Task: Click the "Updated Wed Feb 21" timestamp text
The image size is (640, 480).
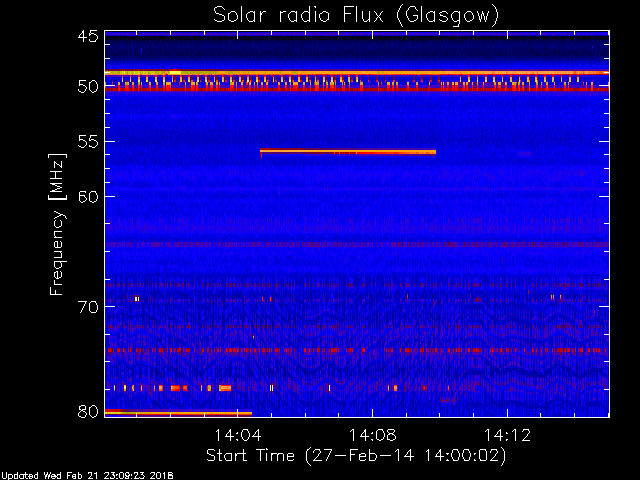Action: 87,476
